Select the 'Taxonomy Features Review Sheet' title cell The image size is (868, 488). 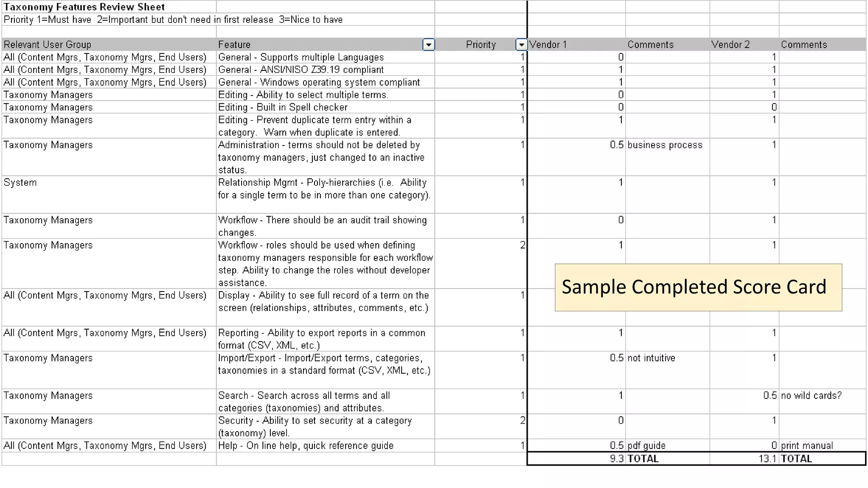(x=109, y=7)
